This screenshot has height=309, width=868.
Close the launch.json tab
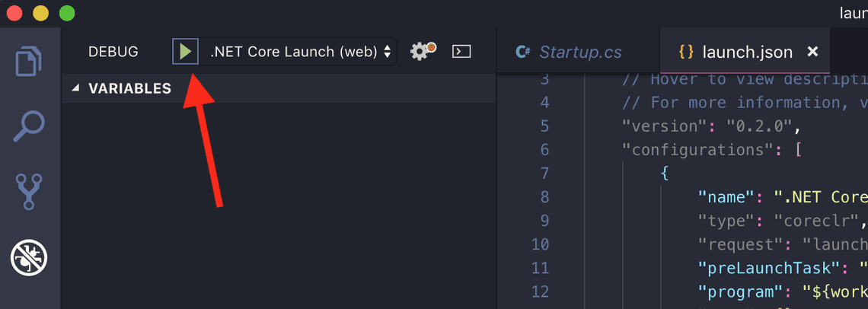click(x=812, y=52)
